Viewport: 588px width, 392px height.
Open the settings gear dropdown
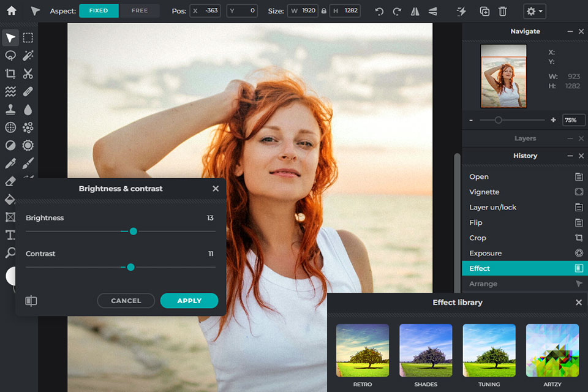coord(534,11)
